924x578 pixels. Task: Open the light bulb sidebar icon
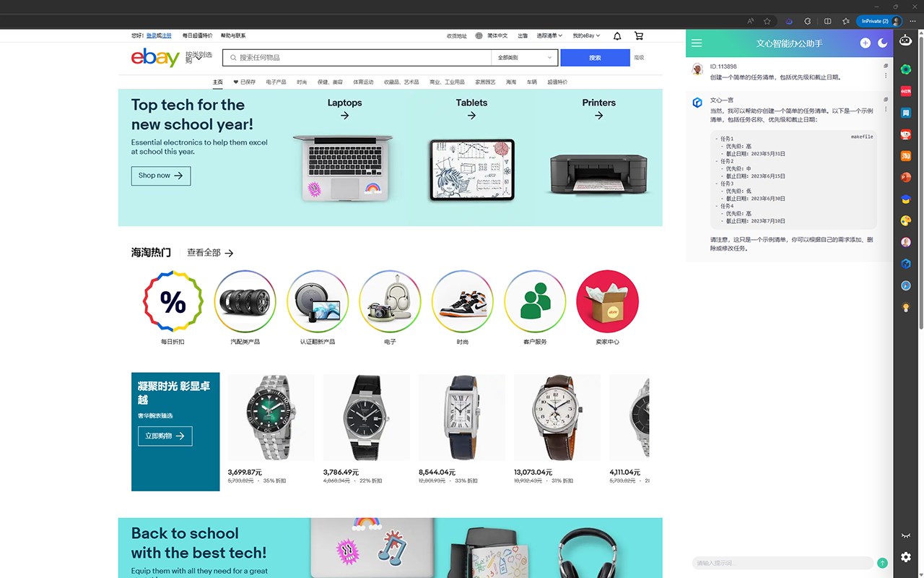(x=905, y=308)
